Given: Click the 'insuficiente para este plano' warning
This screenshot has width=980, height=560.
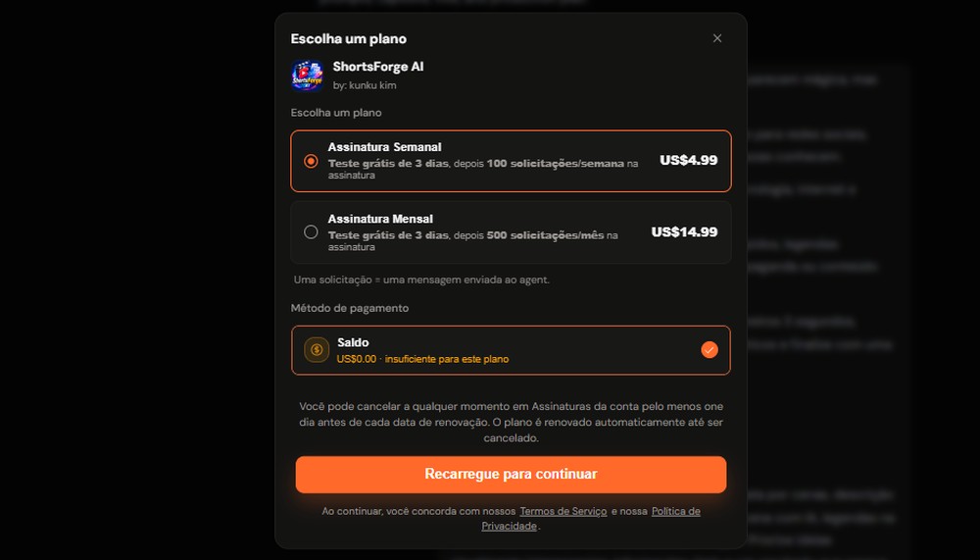Looking at the screenshot, I should coord(446,359).
